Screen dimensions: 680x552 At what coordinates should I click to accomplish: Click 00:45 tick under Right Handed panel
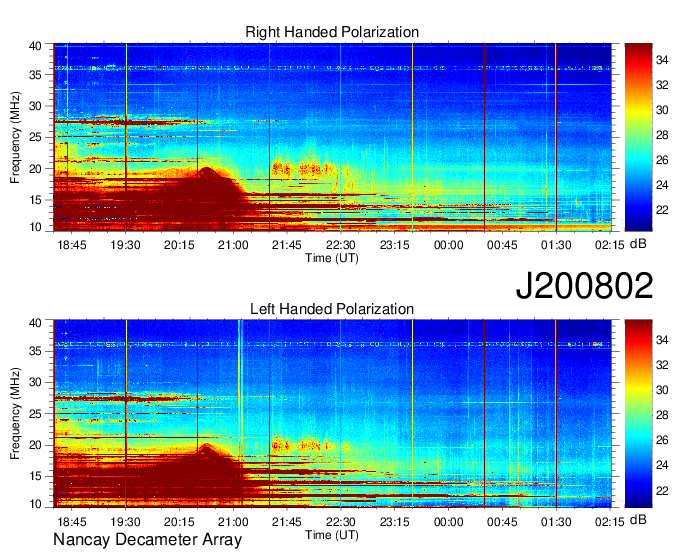502,245
